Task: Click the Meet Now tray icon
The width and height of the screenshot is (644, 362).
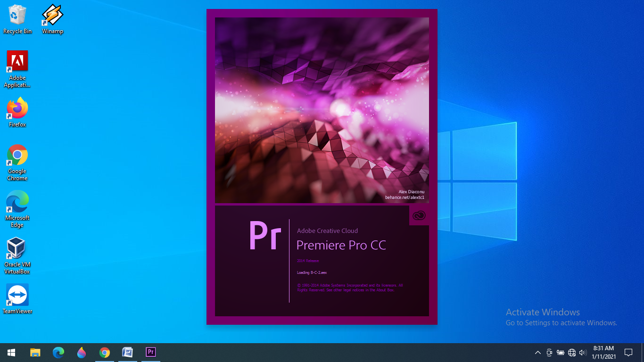Action: point(549,353)
